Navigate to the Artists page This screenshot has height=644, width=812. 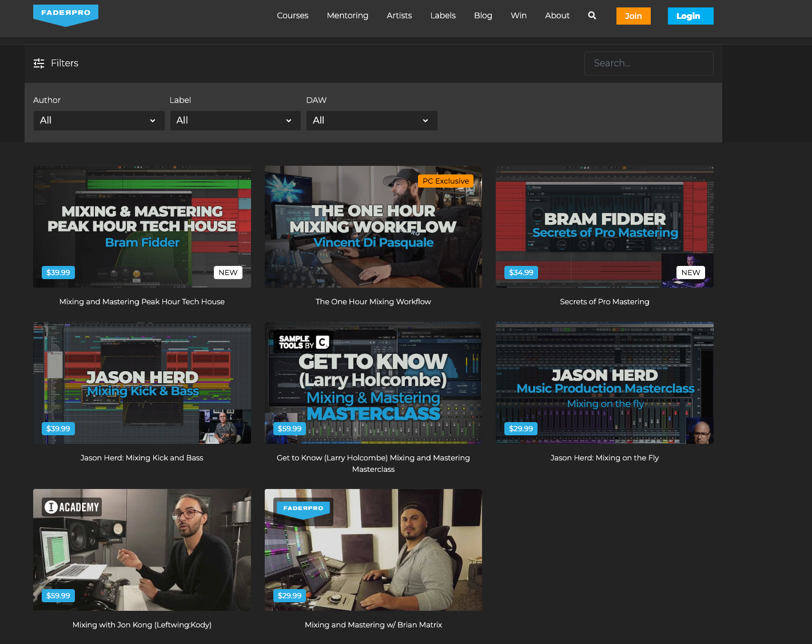[399, 15]
